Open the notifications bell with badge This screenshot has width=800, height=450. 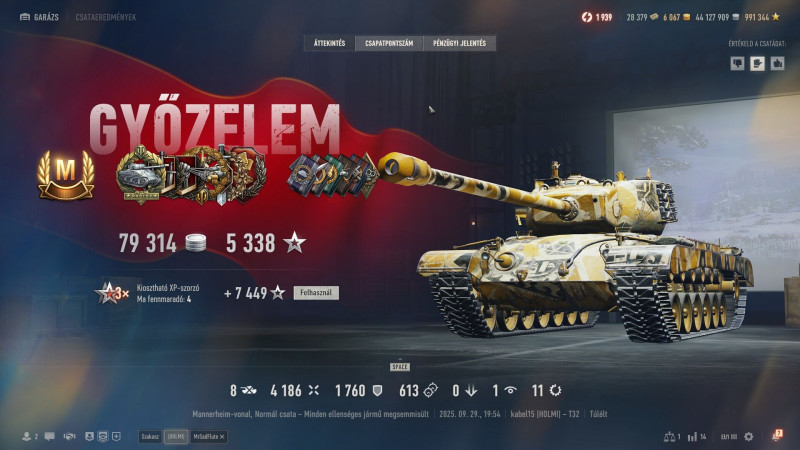(x=777, y=436)
